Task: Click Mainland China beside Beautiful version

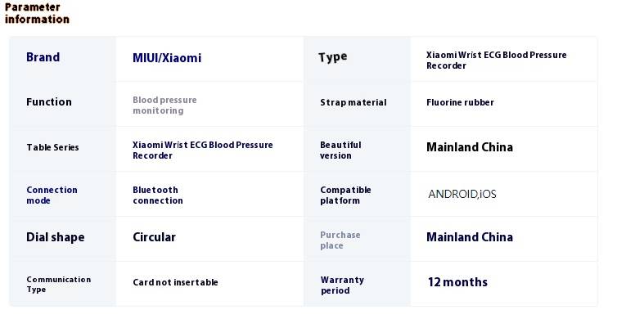Action: click(x=470, y=147)
